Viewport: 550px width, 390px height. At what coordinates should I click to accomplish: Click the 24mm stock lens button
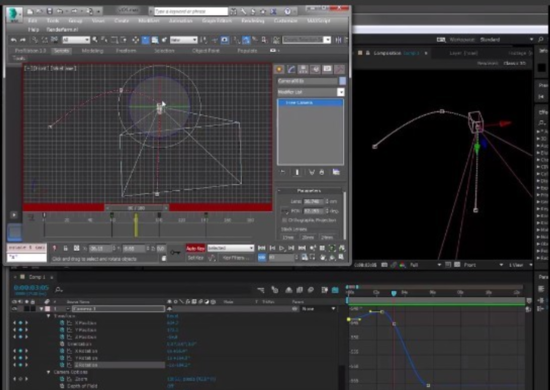[327, 238]
